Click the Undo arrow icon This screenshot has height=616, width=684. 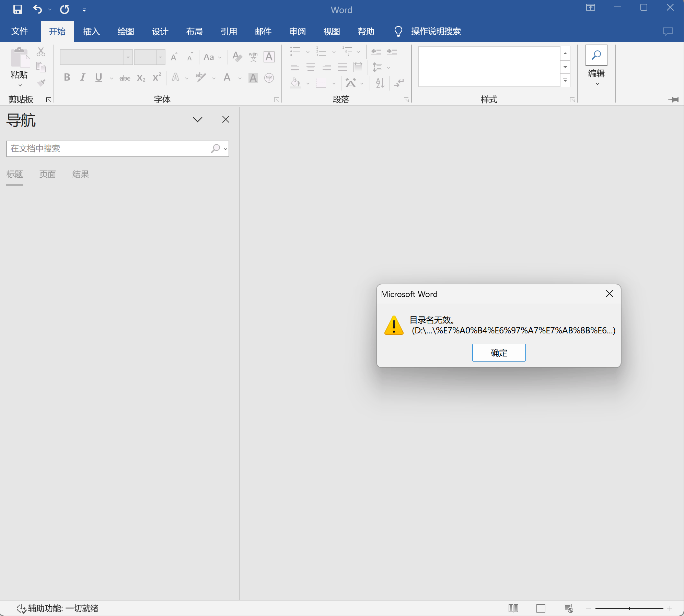(x=37, y=10)
